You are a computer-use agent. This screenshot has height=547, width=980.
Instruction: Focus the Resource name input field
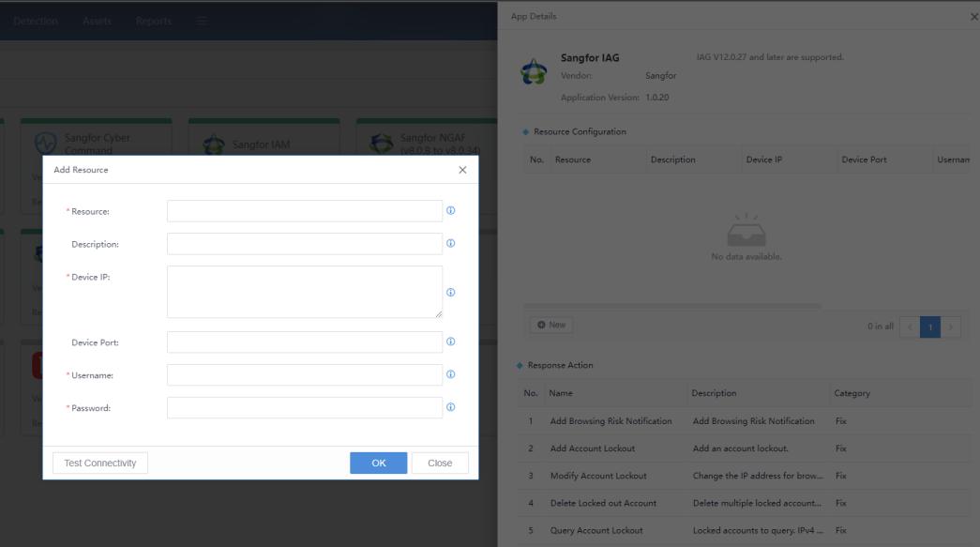tap(305, 211)
